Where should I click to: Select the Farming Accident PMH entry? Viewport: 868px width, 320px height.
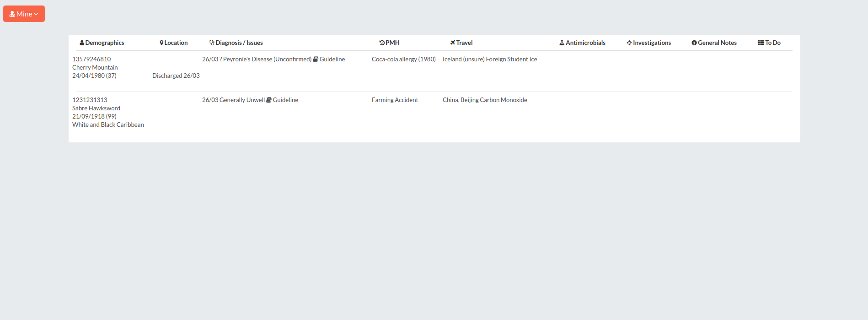tap(395, 100)
